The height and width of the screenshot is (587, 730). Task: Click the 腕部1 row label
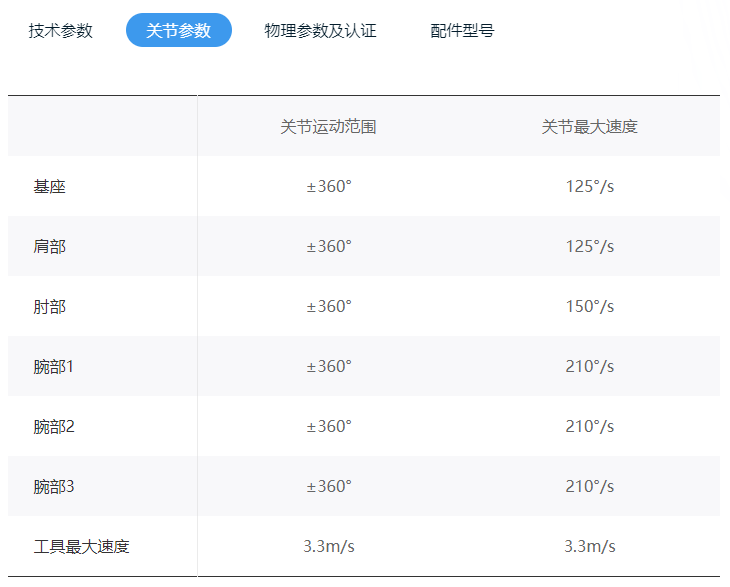[x=54, y=367]
